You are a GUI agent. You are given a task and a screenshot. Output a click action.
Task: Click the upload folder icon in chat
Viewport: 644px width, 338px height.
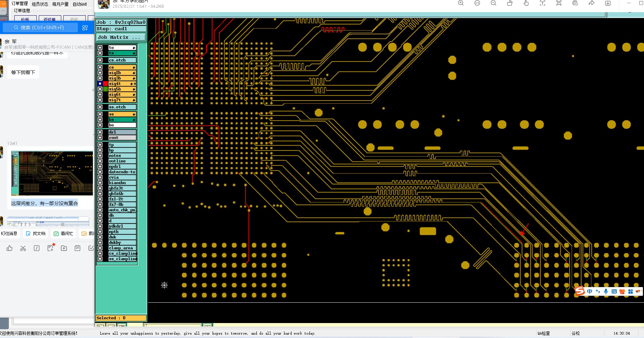64,248
